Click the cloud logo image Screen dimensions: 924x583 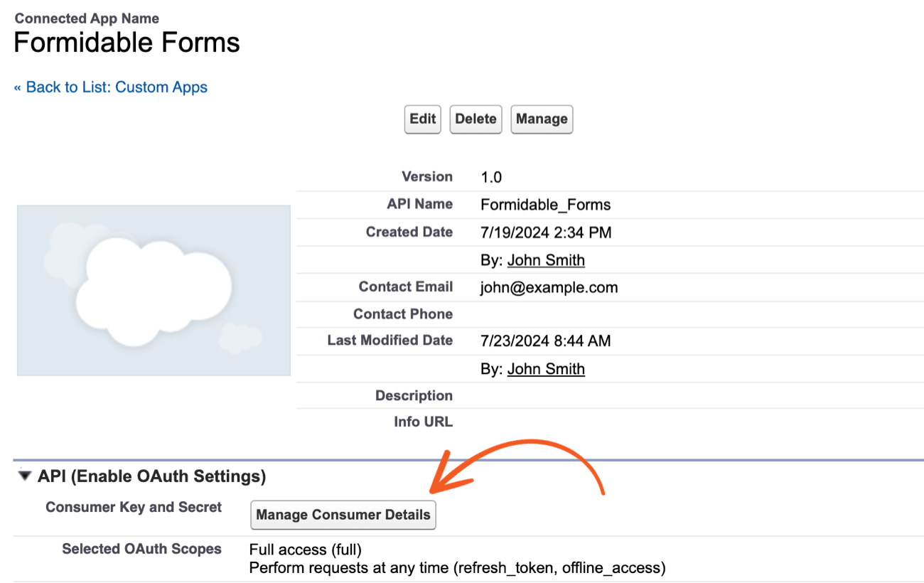tap(154, 290)
